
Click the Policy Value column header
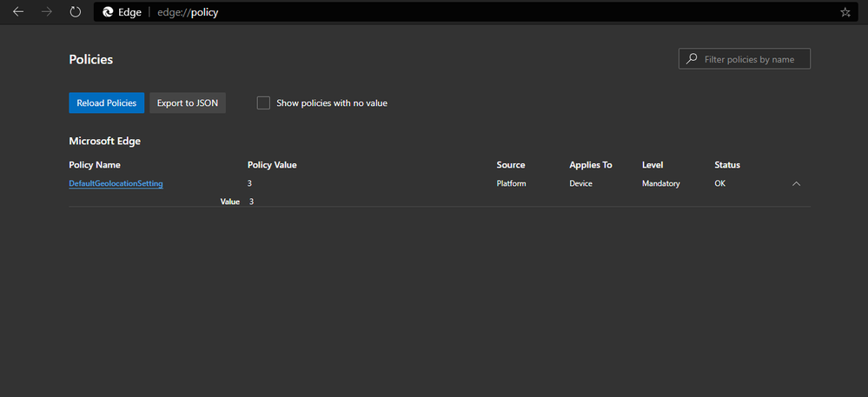tap(272, 165)
